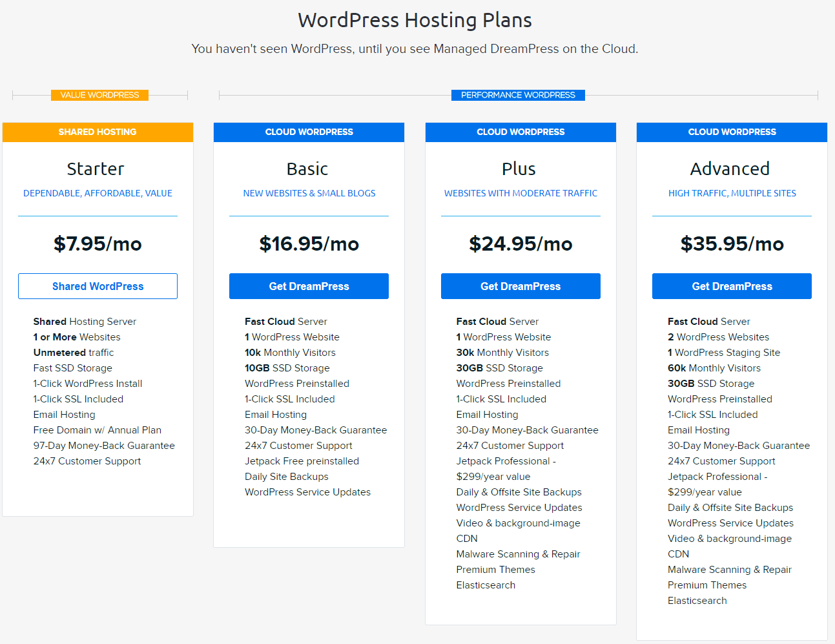Image resolution: width=835 pixels, height=644 pixels.
Task: Click 'Email Hosting' in Starter plan
Action: 65,414
